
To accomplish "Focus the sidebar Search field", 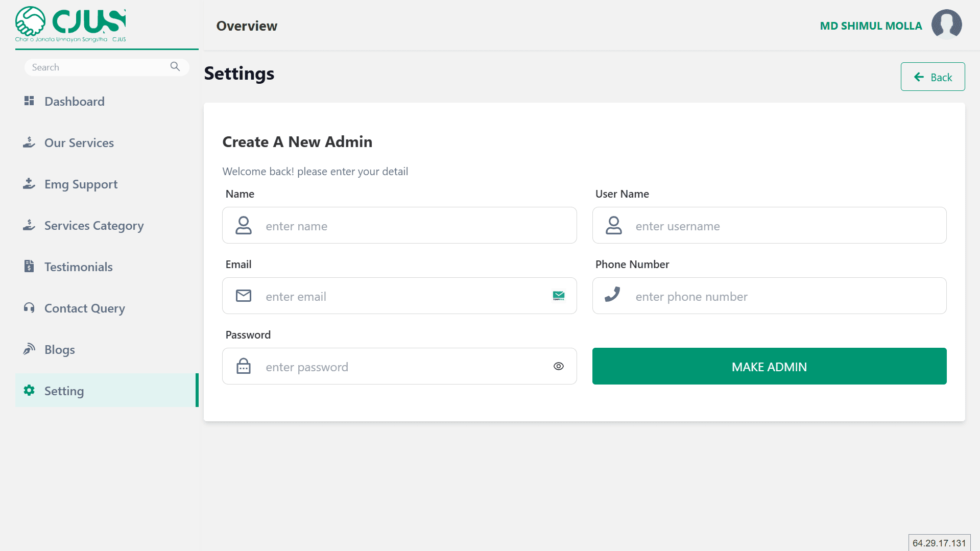I will coord(97,67).
